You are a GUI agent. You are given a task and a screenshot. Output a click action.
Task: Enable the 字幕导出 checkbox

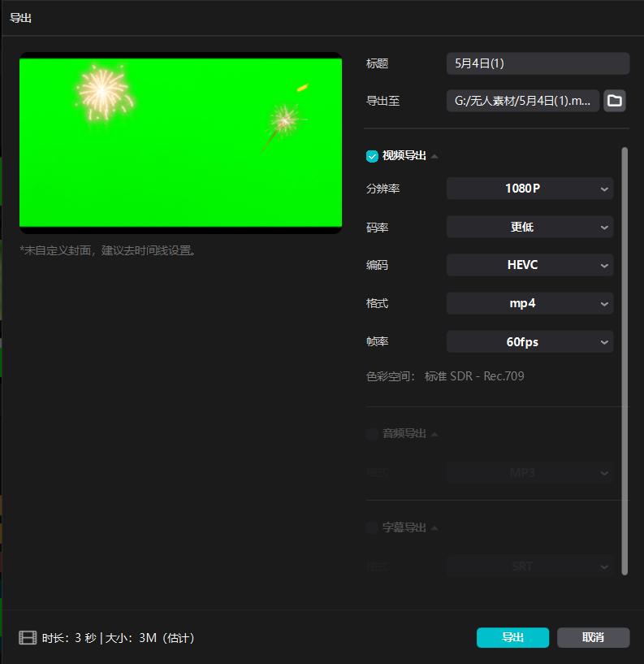[372, 527]
